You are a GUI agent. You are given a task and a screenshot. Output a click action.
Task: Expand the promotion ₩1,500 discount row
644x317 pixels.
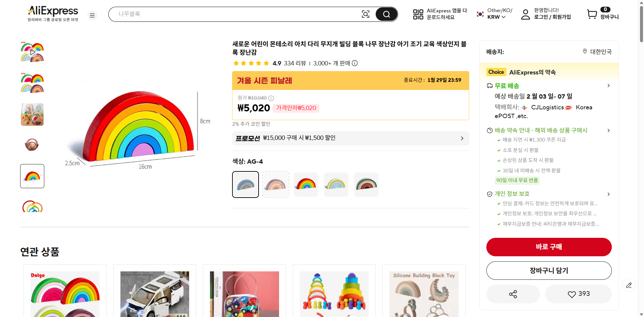click(x=462, y=138)
